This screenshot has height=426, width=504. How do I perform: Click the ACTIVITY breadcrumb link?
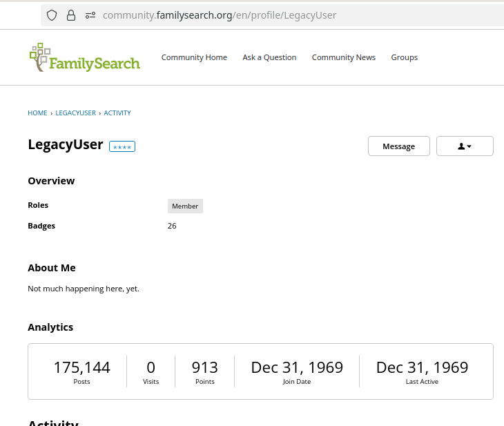coord(117,113)
